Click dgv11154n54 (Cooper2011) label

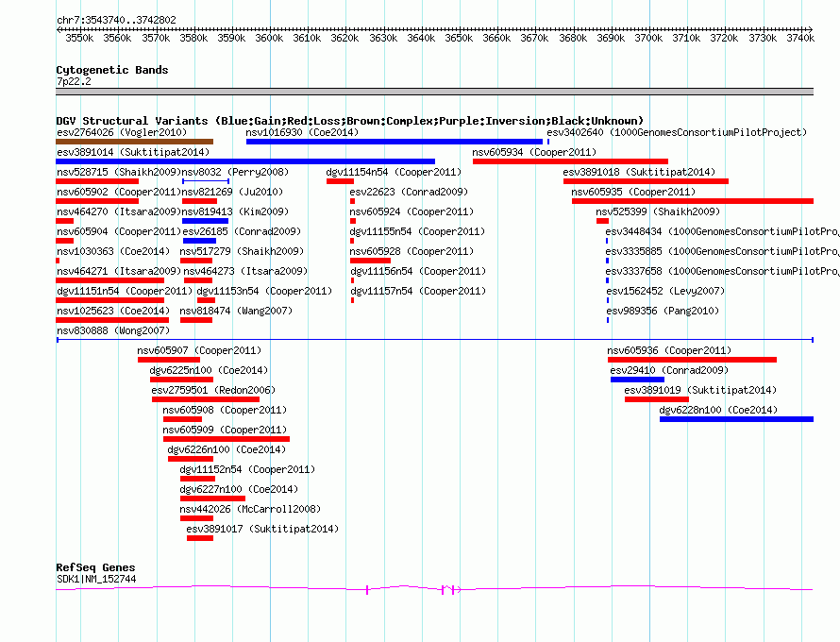(394, 172)
